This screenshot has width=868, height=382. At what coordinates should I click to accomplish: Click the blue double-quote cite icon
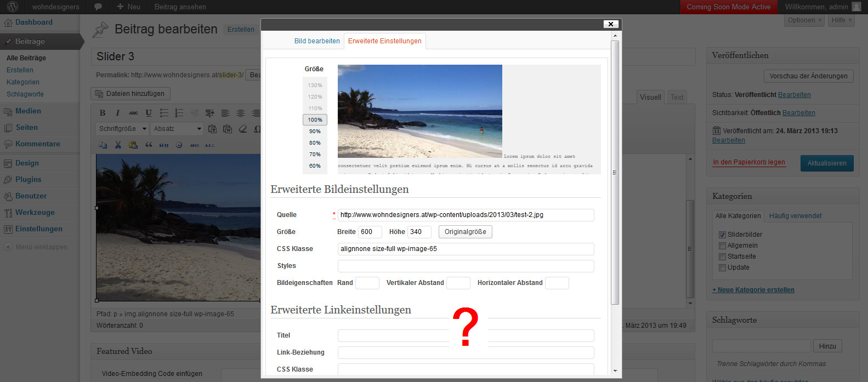[164, 145]
